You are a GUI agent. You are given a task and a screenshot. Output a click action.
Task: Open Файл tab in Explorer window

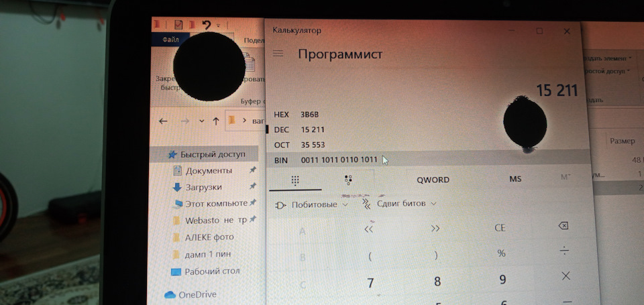[170, 40]
